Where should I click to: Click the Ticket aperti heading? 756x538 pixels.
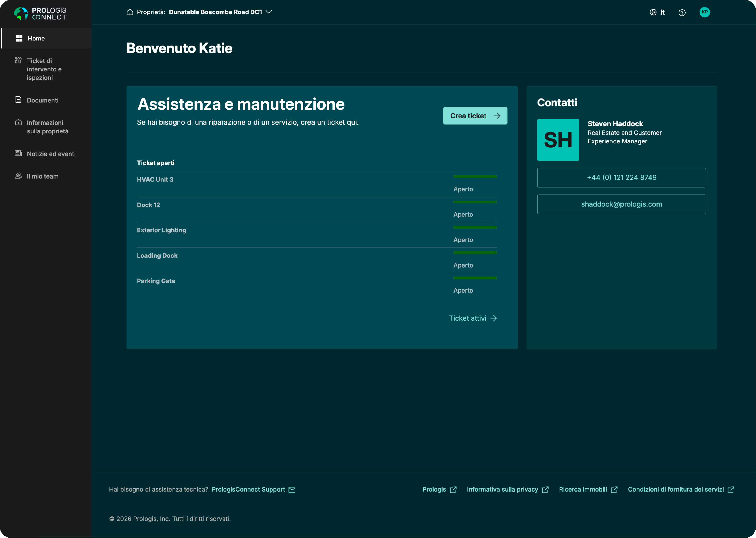coord(155,163)
